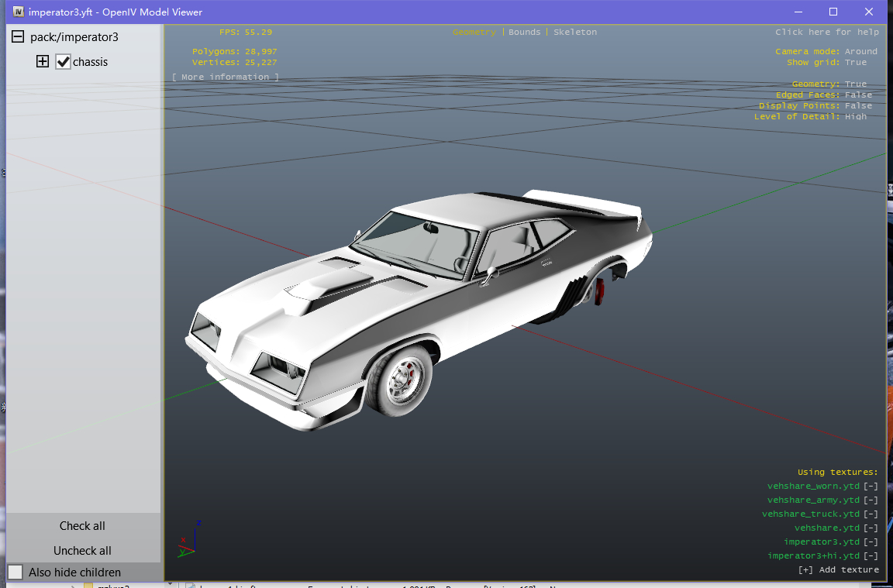
Task: Open the More information panel
Action: pyautogui.click(x=226, y=77)
